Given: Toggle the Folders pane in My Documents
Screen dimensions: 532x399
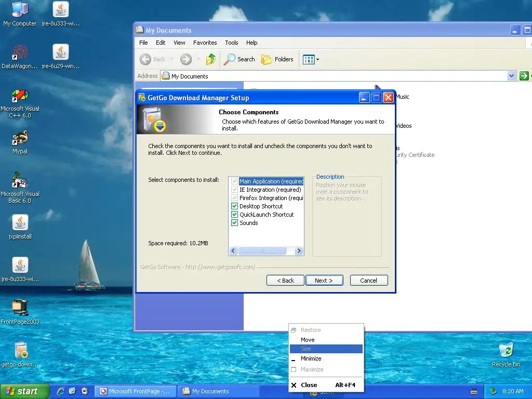Looking at the screenshot, I should pos(277,59).
